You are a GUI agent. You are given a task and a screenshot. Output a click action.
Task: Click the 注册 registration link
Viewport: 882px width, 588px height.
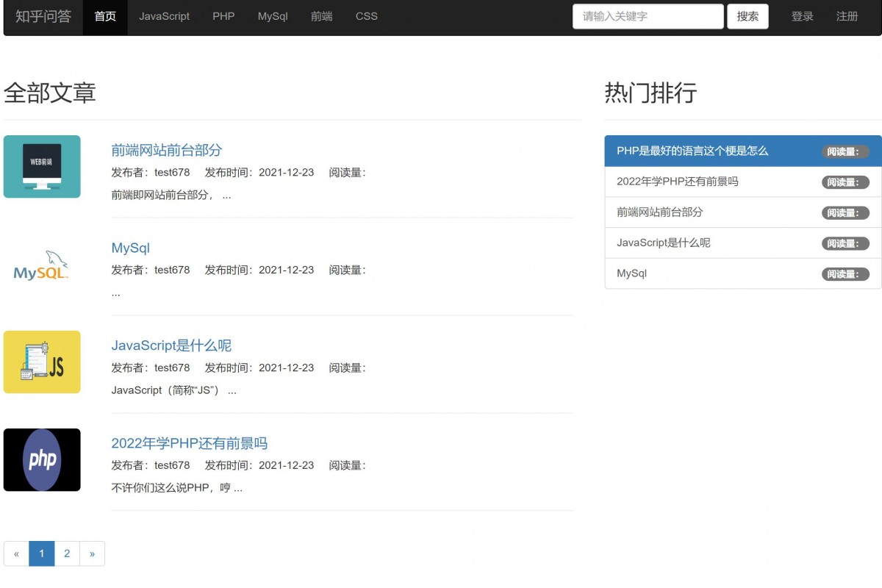pos(848,16)
